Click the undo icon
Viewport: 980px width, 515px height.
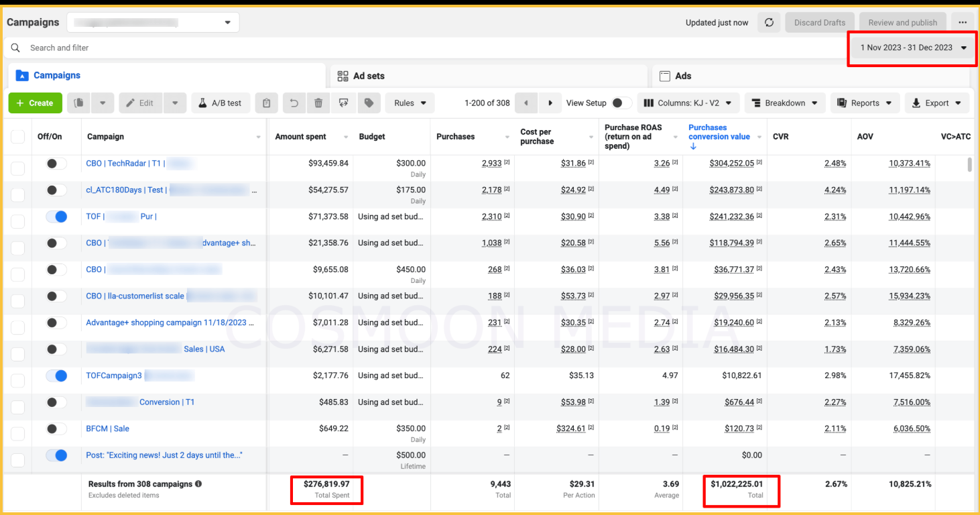pyautogui.click(x=294, y=103)
